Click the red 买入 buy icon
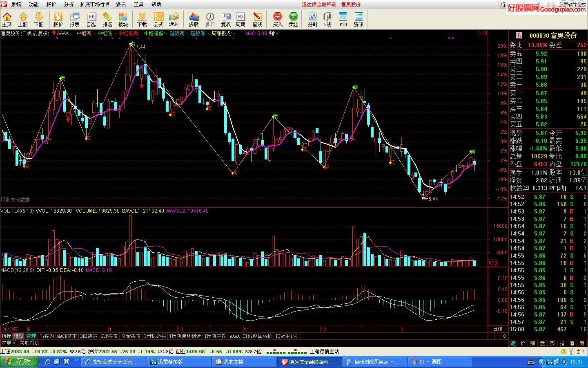The width and height of the screenshot is (588, 368). click(x=278, y=19)
